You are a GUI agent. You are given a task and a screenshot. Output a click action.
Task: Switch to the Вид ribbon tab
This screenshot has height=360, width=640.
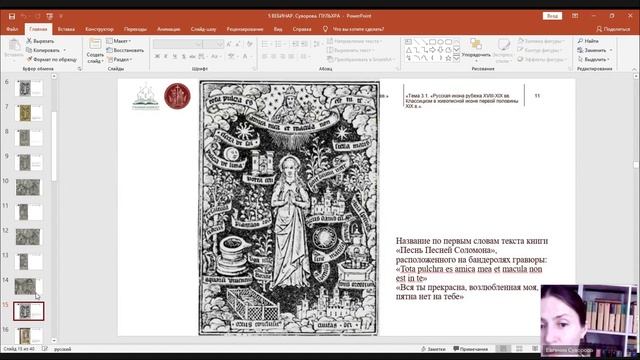(x=278, y=29)
